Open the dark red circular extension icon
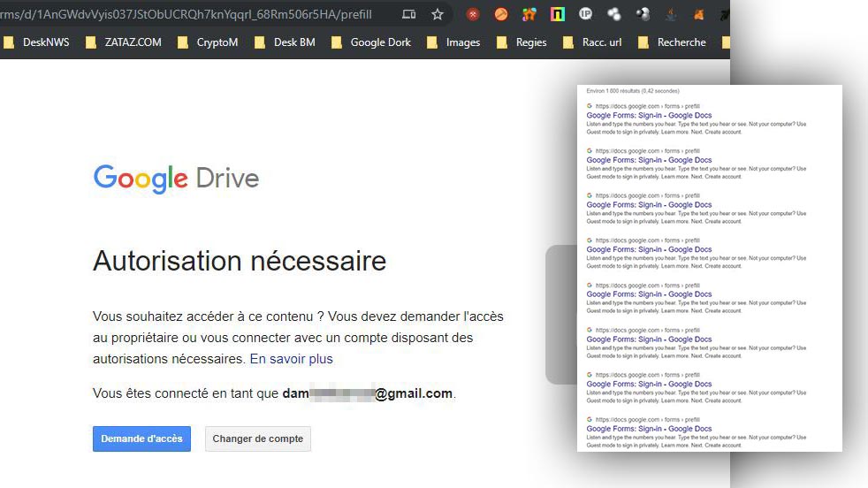 click(473, 14)
